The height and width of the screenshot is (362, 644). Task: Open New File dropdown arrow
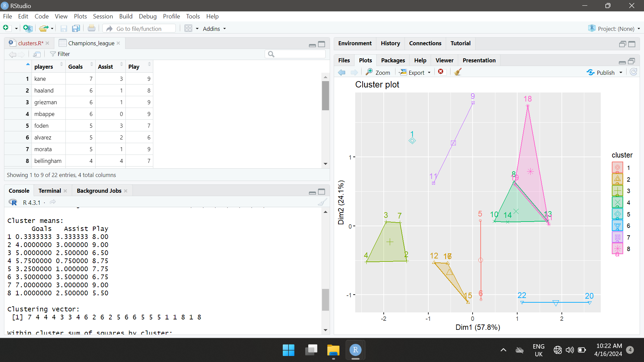click(16, 28)
